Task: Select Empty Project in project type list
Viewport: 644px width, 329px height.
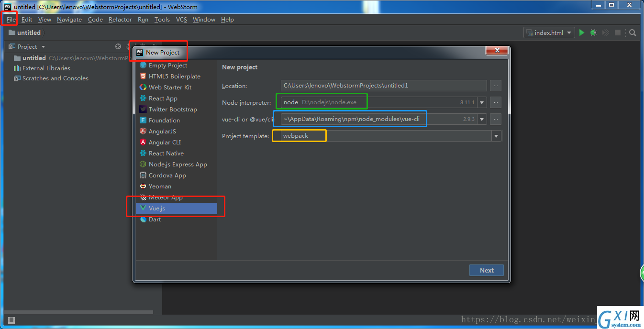Action: coord(177,66)
